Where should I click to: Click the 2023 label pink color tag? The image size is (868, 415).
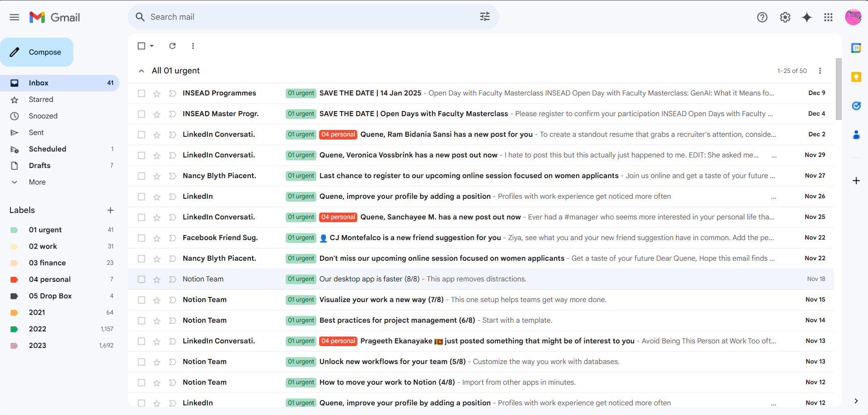(14, 346)
